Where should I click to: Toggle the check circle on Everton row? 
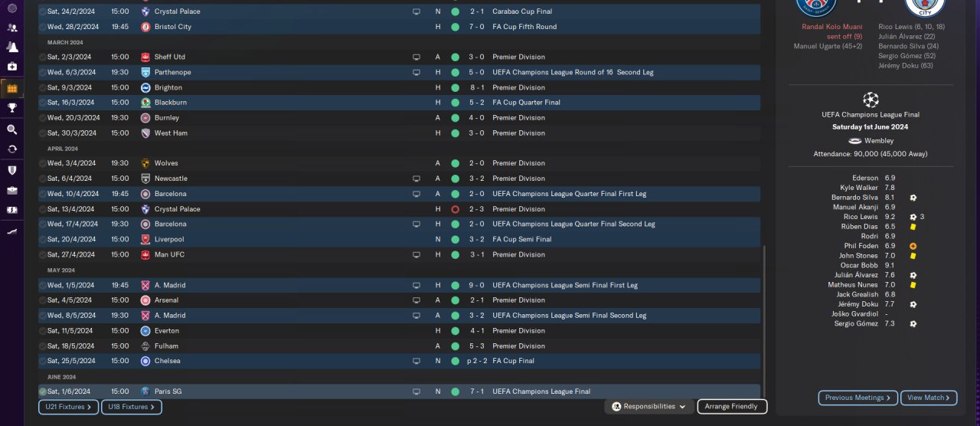click(43, 331)
